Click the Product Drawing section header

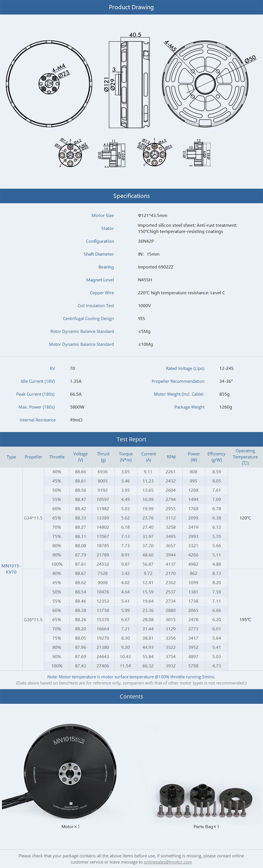(131, 7)
